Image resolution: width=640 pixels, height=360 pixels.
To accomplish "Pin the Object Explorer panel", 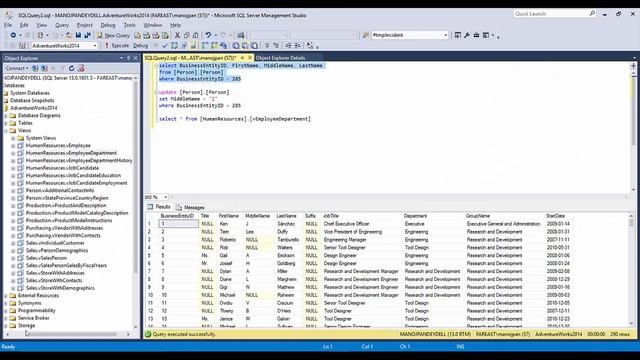I will coord(129,58).
